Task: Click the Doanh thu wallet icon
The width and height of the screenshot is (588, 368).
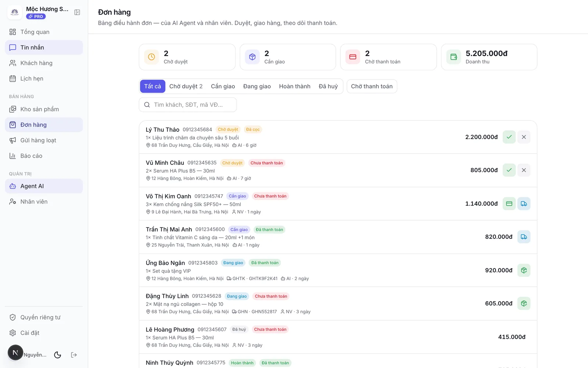Action: tap(453, 57)
